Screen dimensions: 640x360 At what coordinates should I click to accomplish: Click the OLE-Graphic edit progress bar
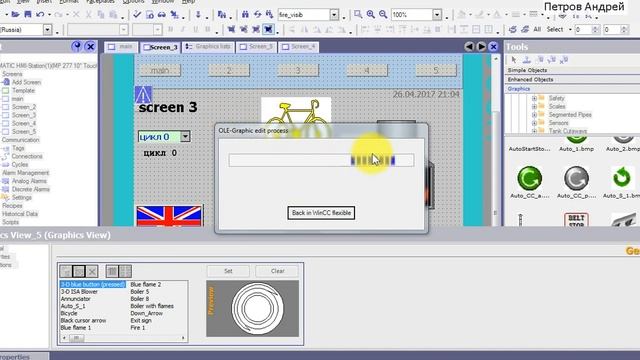point(321,160)
